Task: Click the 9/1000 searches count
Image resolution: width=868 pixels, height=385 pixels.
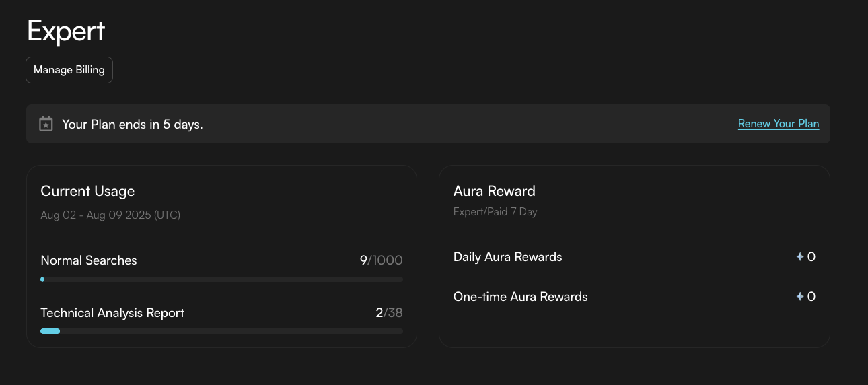Action: click(x=381, y=260)
